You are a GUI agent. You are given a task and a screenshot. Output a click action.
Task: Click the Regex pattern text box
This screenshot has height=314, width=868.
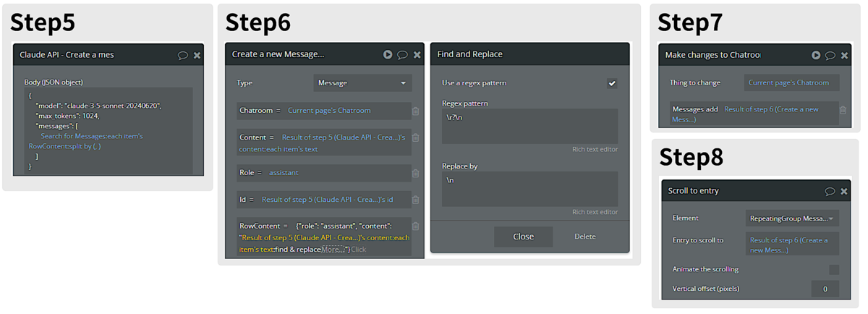pyautogui.click(x=529, y=126)
